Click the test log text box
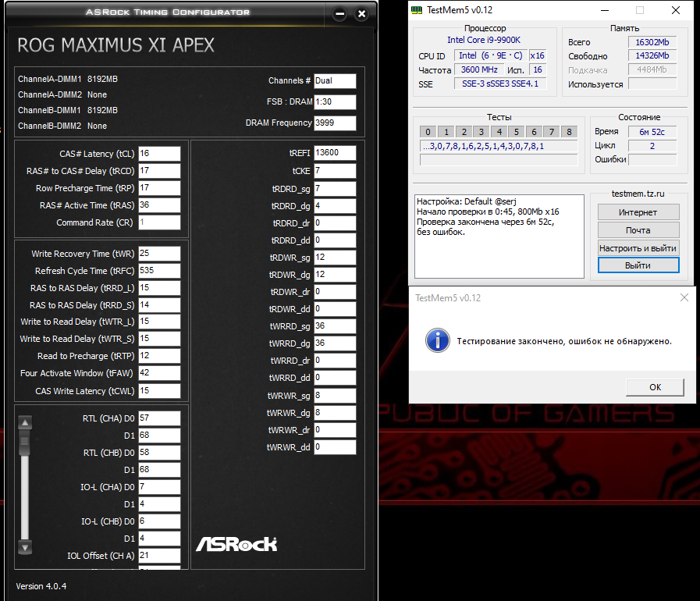Screen dimensions: 700x601 point(499,236)
